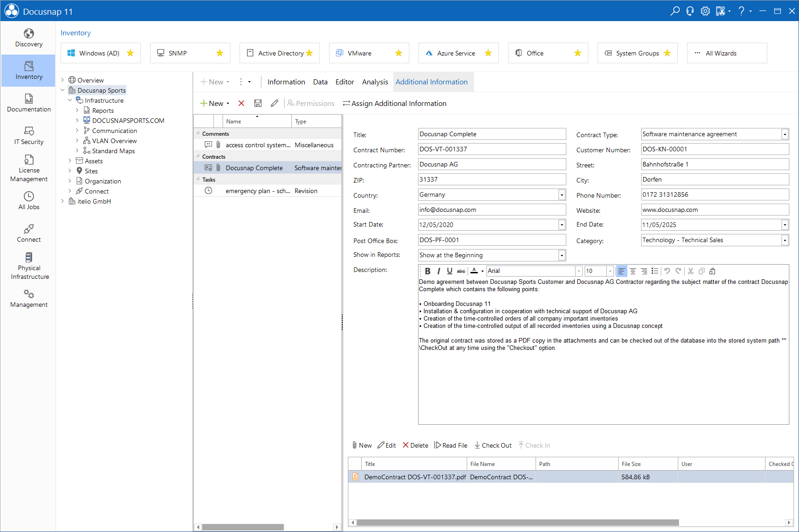The width and height of the screenshot is (799, 532).
Task: Apply underline in the description editor
Action: (450, 271)
